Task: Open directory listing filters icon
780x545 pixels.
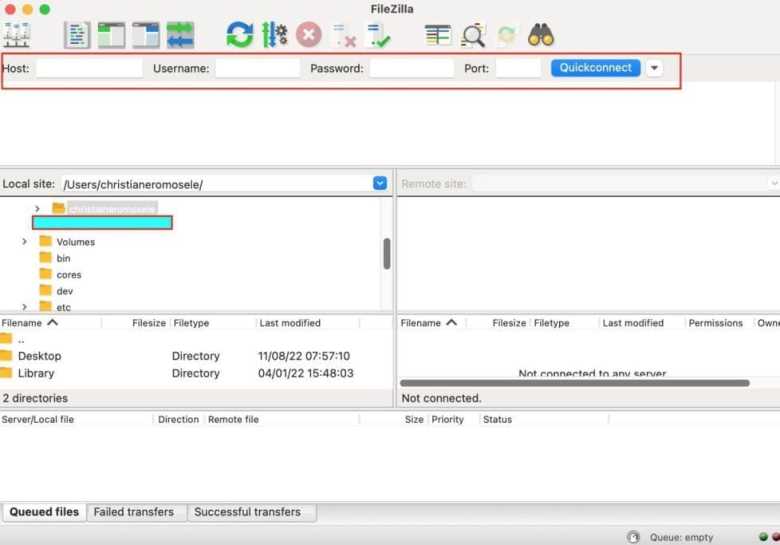Action: pos(438,35)
